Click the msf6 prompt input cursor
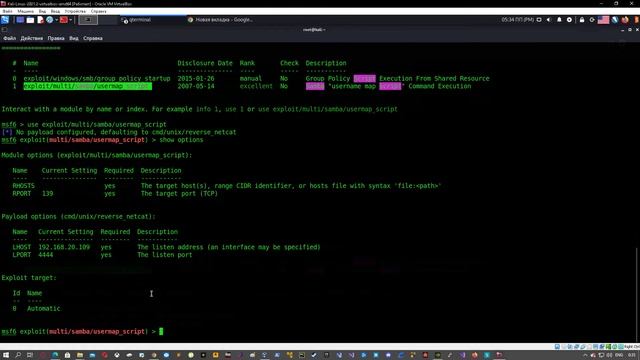This screenshot has height=360, width=640. [x=161, y=331]
